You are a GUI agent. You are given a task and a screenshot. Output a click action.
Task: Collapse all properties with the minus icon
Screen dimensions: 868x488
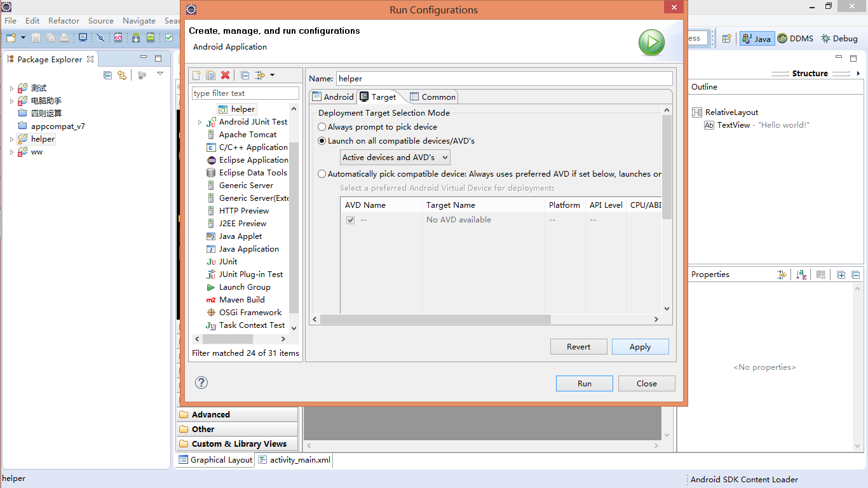(856, 274)
